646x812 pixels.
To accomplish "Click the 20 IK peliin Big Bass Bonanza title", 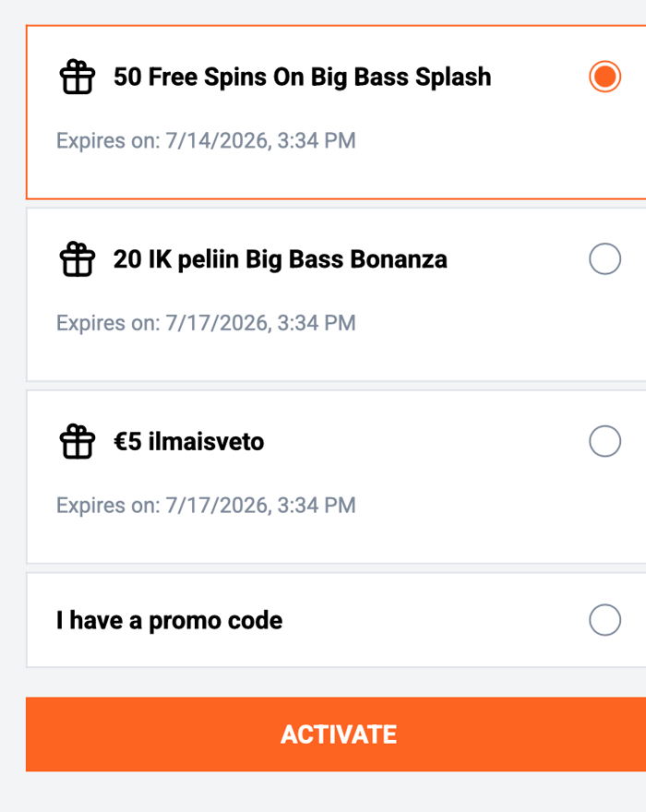I will click(x=281, y=259).
